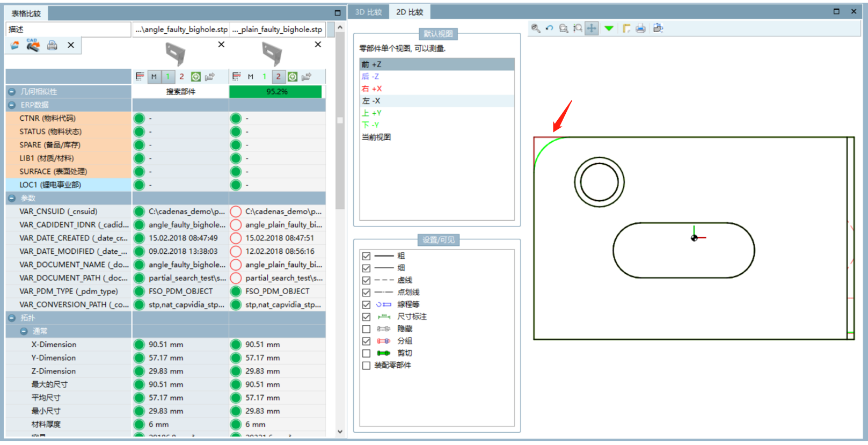Viewport: 868px width, 445px height.
Task: Click the table scrollbar up arrow
Action: tap(340, 27)
